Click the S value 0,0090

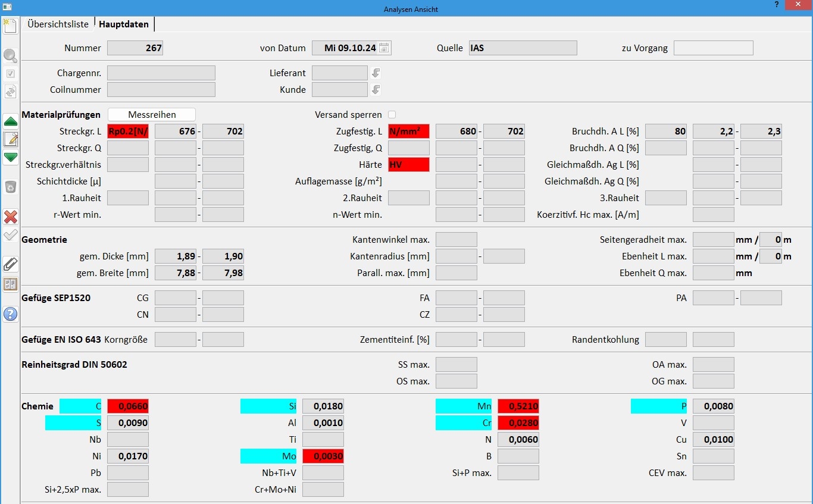pyautogui.click(x=128, y=423)
